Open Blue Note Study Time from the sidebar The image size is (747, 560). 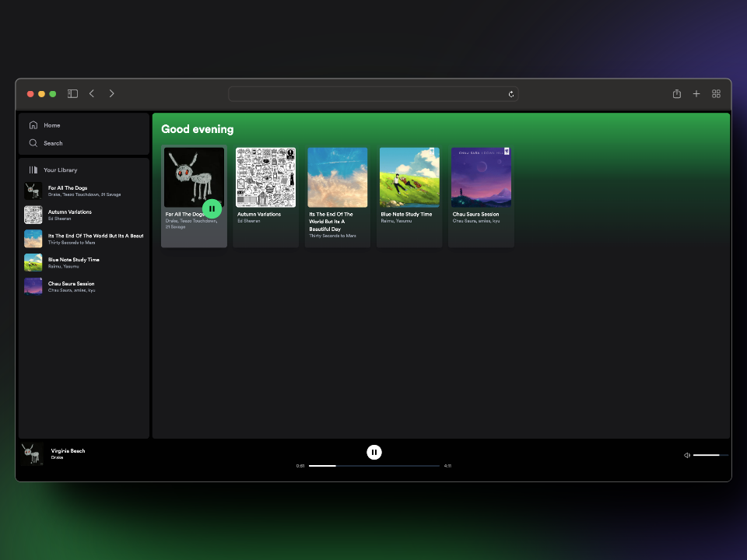[73, 262]
